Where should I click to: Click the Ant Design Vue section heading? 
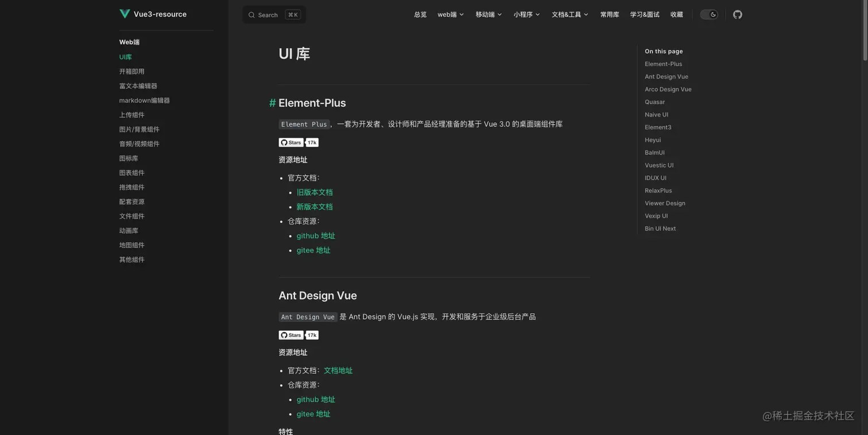click(317, 295)
